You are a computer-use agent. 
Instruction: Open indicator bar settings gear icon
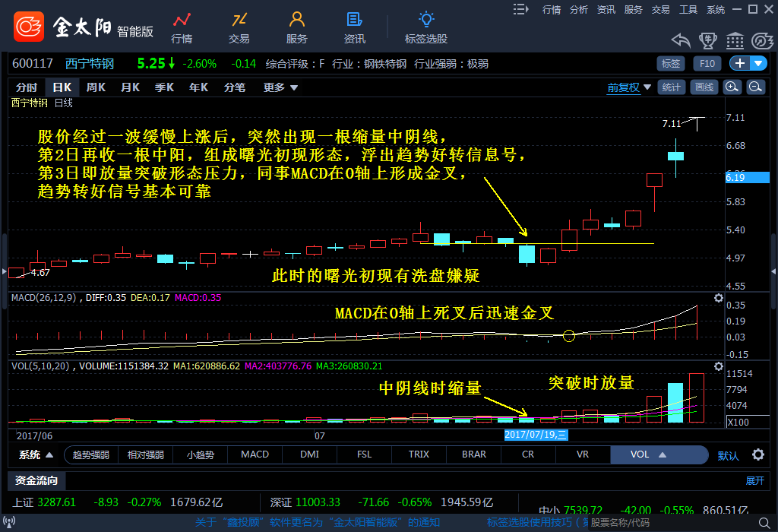pos(757,454)
